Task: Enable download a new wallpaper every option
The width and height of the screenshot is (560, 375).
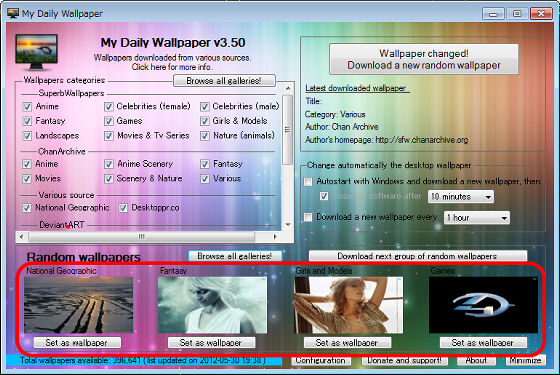Action: [x=308, y=217]
